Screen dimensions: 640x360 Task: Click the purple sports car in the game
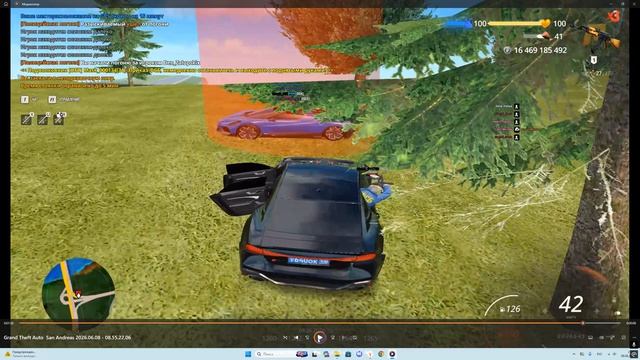[x=284, y=124]
